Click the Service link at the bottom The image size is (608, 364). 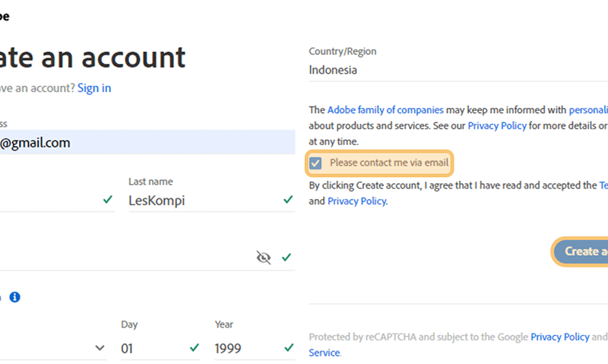click(325, 353)
